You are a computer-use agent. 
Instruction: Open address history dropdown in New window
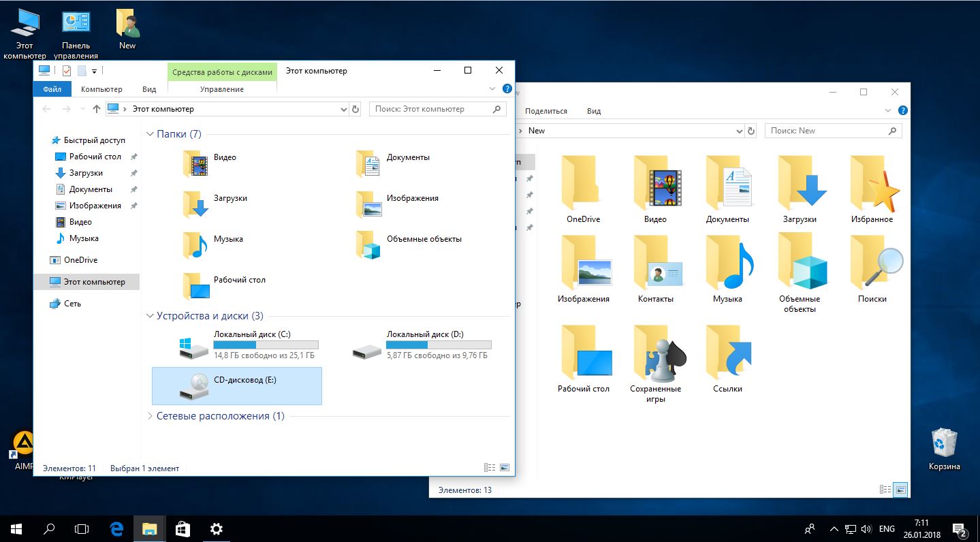point(740,131)
